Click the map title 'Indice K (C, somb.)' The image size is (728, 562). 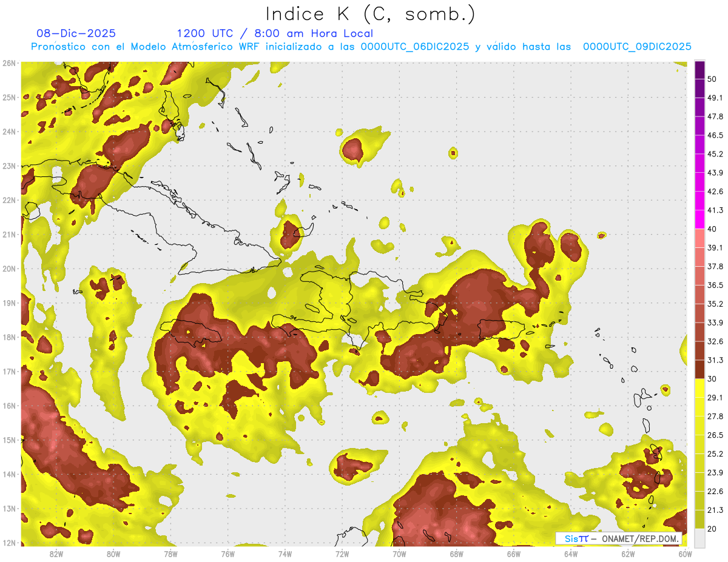tap(370, 14)
